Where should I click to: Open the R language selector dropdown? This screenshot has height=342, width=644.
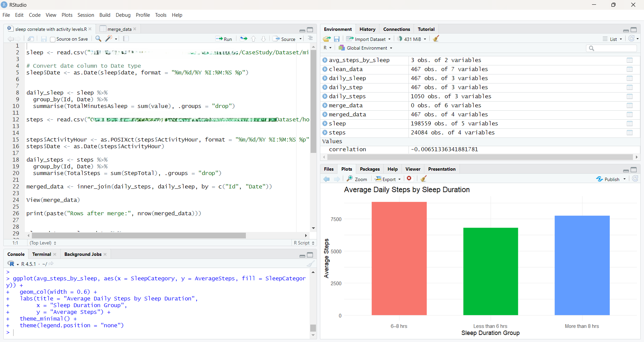[x=327, y=48]
